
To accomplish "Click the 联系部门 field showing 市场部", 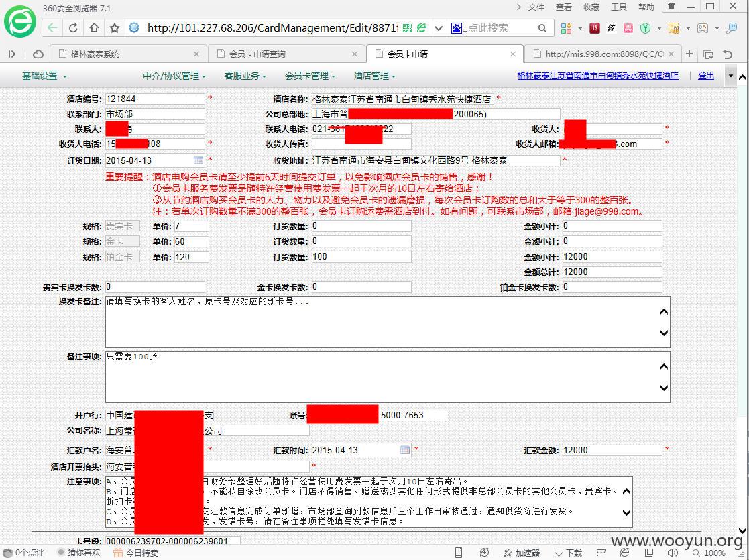I will click(x=155, y=114).
